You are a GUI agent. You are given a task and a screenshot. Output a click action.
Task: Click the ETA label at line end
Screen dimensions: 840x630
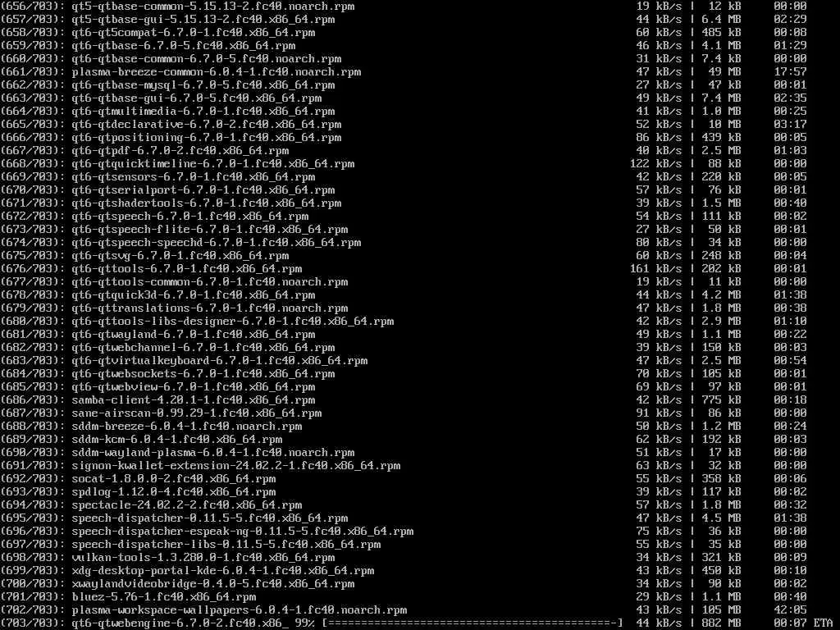pos(823,623)
